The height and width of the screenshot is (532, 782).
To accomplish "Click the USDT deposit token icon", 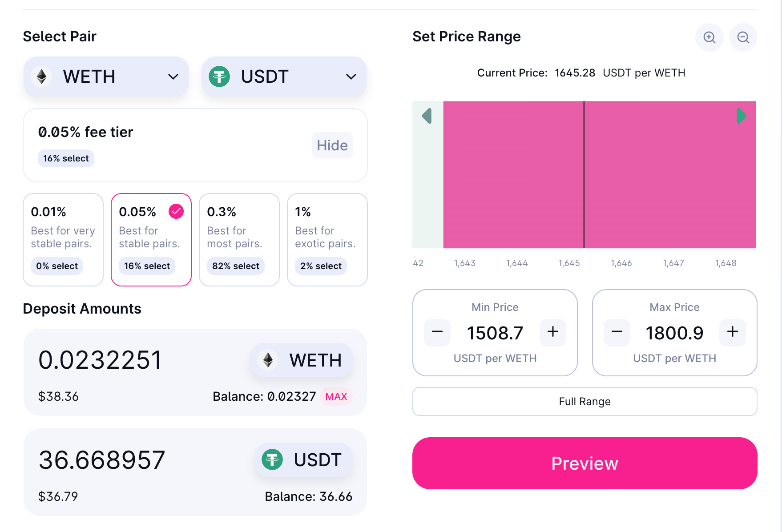I will pos(272,460).
